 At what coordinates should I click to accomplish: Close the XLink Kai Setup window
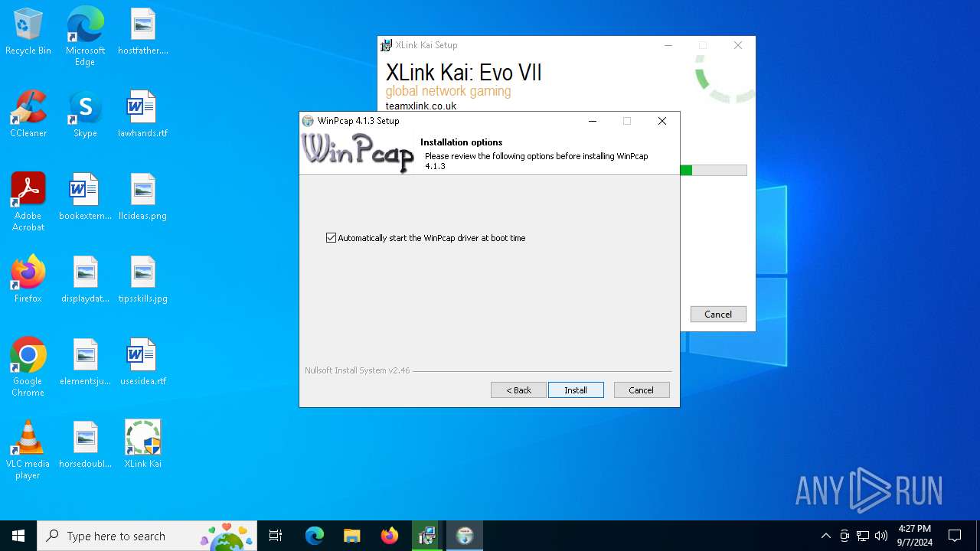tap(738, 45)
